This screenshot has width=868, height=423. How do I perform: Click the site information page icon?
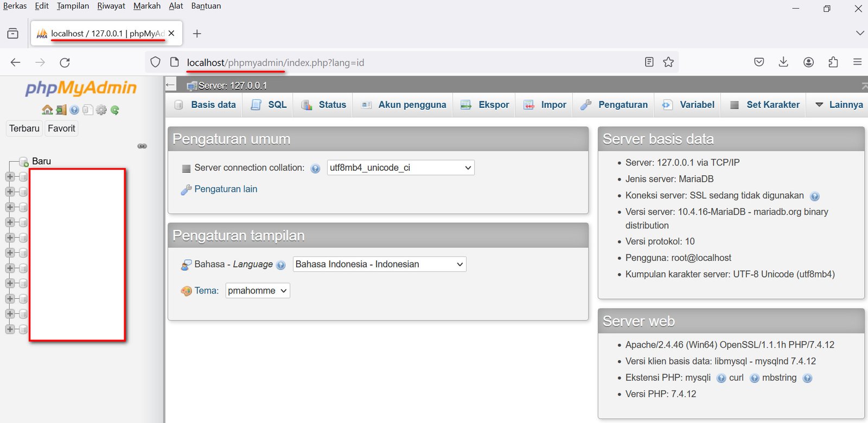174,62
